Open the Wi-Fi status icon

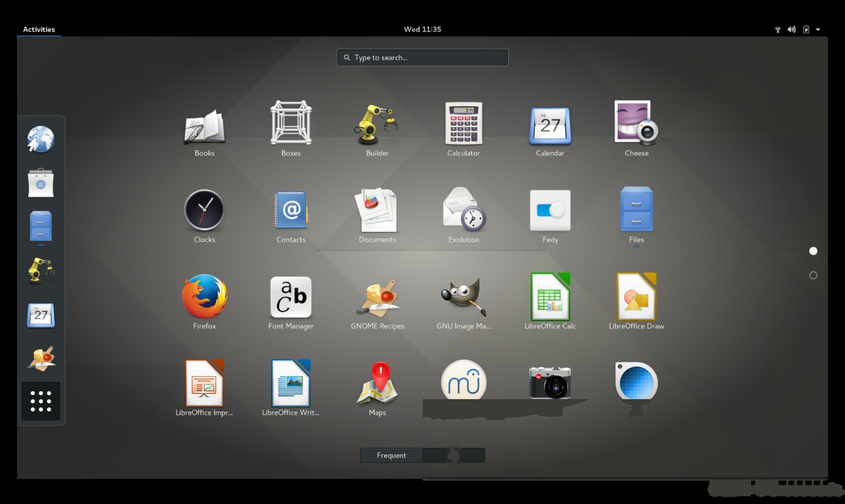click(777, 29)
